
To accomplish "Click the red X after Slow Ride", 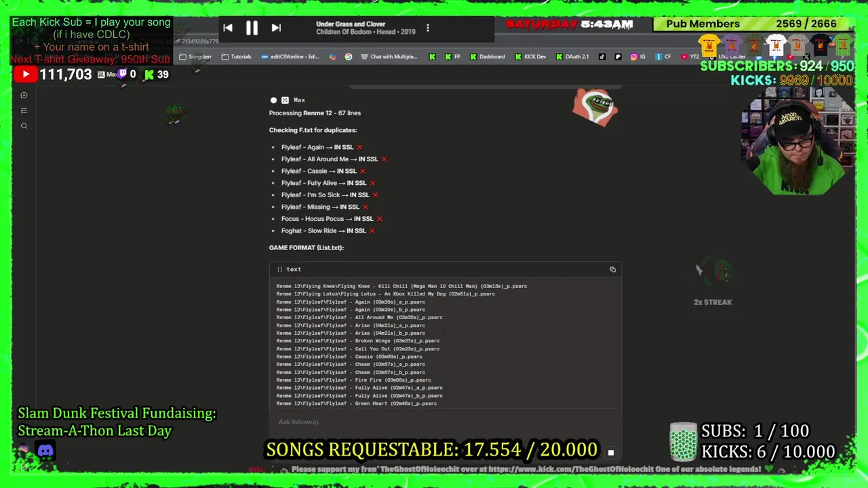I will click(x=372, y=230).
